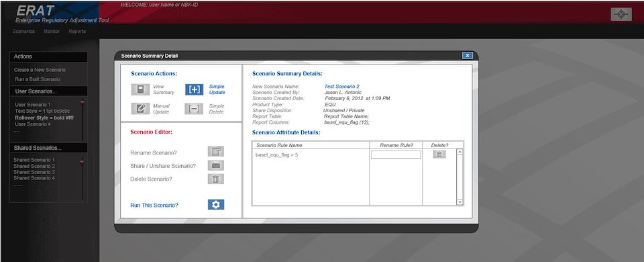This screenshot has height=262, width=644.
Task: Click the rule table scroll-down arrow
Action: 460,202
